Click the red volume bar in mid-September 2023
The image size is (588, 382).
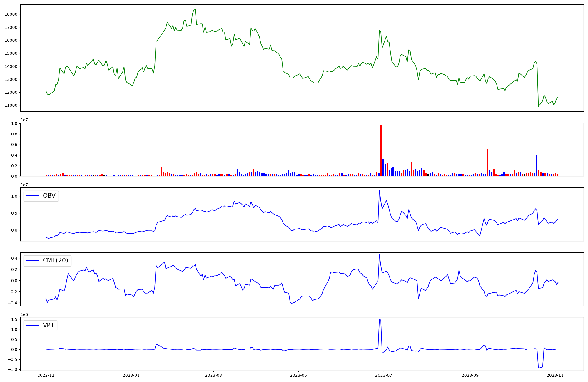coord(487,162)
